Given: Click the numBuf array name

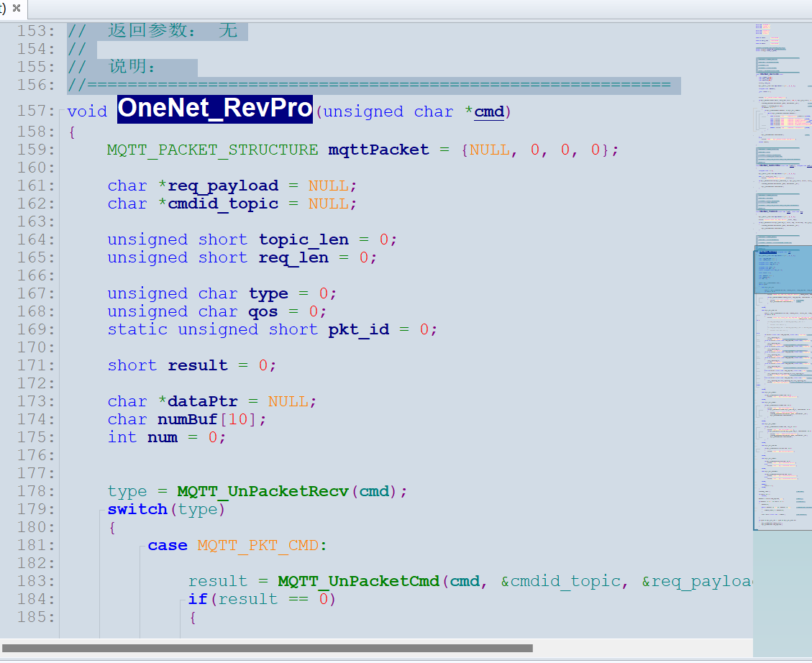Looking at the screenshot, I should coord(188,419).
